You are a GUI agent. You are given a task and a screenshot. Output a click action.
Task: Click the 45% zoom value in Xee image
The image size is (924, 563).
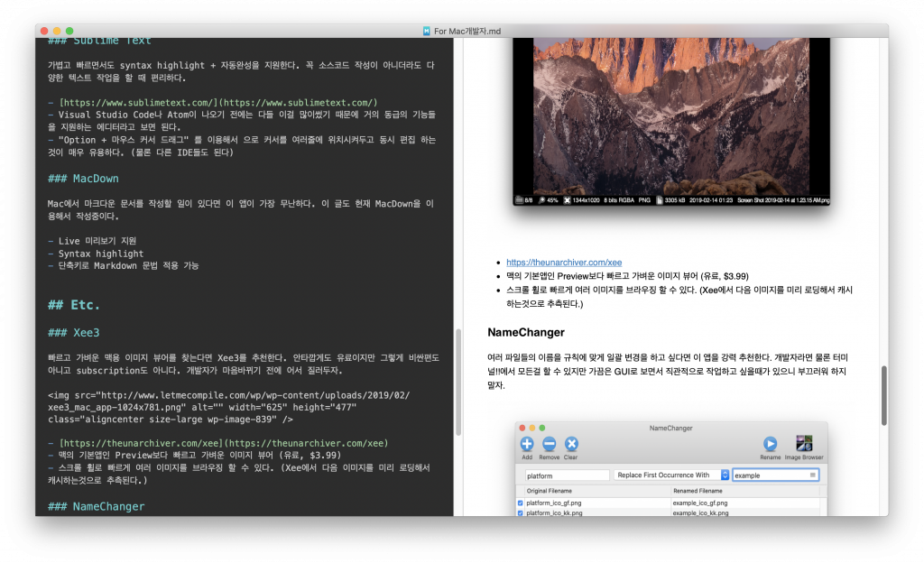tap(551, 200)
